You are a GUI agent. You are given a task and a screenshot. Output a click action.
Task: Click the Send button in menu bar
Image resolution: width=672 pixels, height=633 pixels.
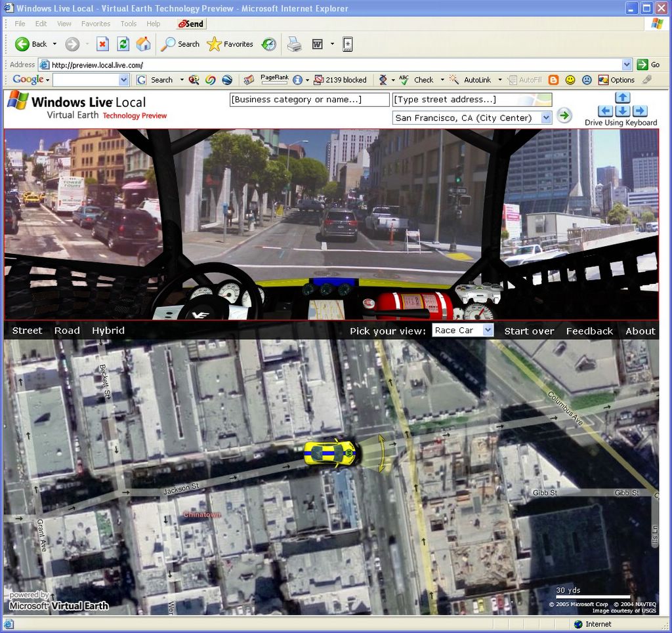(x=191, y=24)
